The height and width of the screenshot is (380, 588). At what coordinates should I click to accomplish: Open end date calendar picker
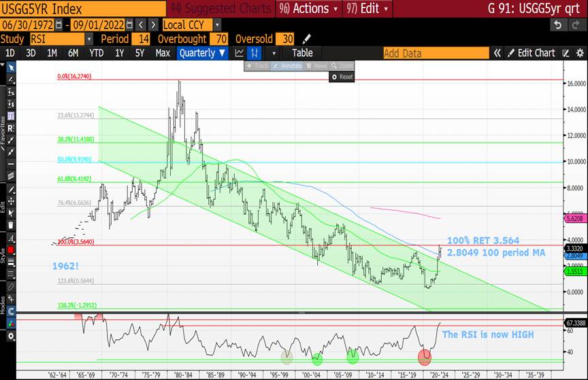click(x=129, y=25)
